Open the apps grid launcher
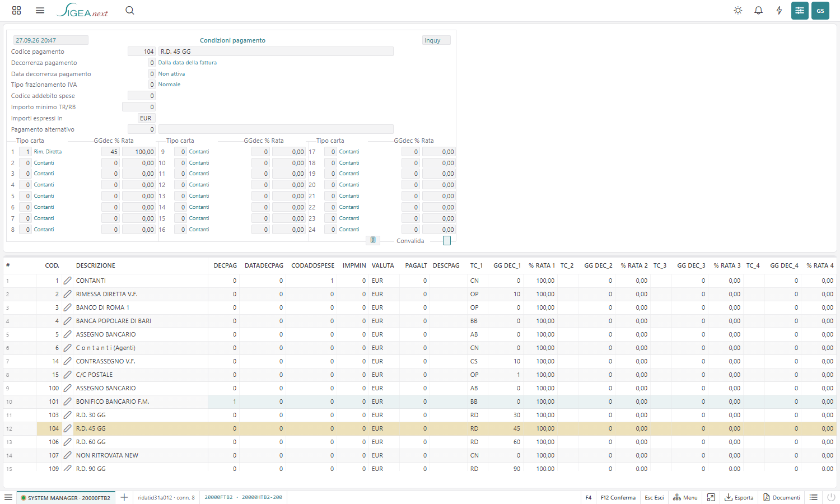 click(x=16, y=10)
